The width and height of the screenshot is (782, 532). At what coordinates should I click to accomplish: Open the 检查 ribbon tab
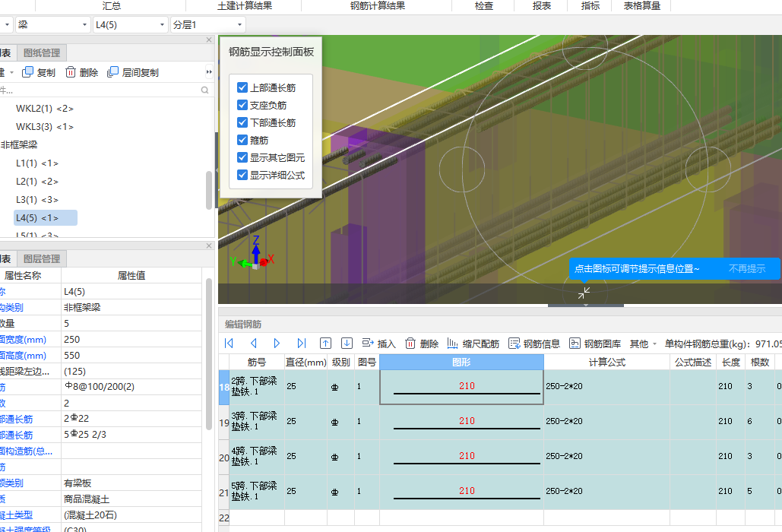point(484,6)
